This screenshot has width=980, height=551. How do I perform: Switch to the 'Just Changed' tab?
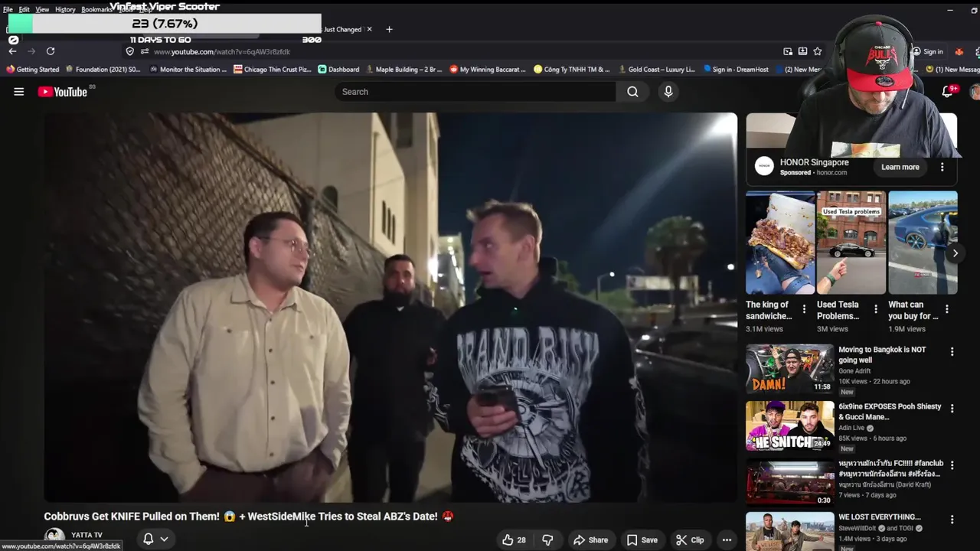point(342,29)
